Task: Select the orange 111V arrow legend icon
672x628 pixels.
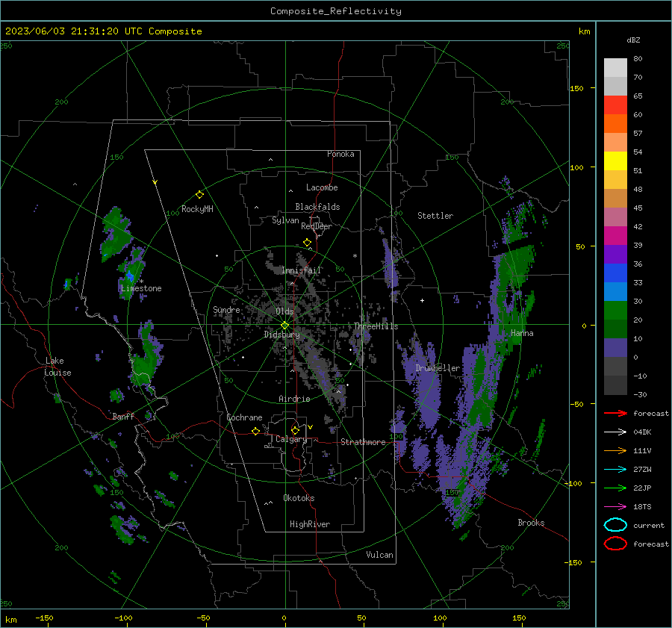Action: click(615, 450)
